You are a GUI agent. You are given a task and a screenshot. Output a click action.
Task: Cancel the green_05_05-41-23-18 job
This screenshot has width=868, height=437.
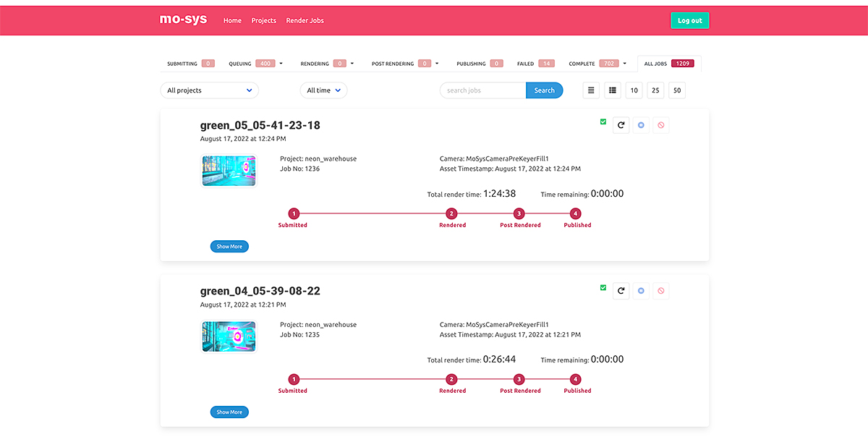coord(660,125)
